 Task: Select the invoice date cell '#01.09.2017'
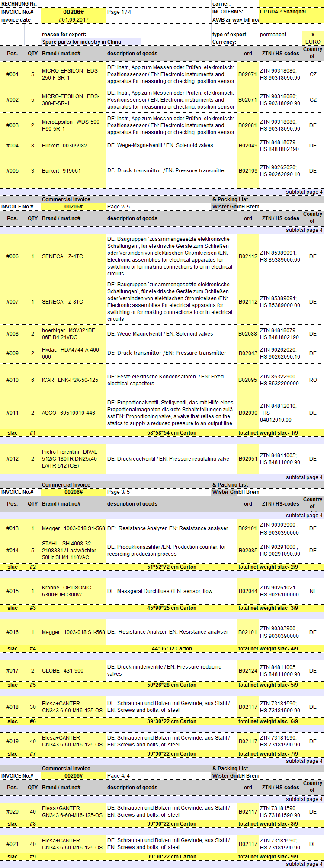click(x=74, y=20)
